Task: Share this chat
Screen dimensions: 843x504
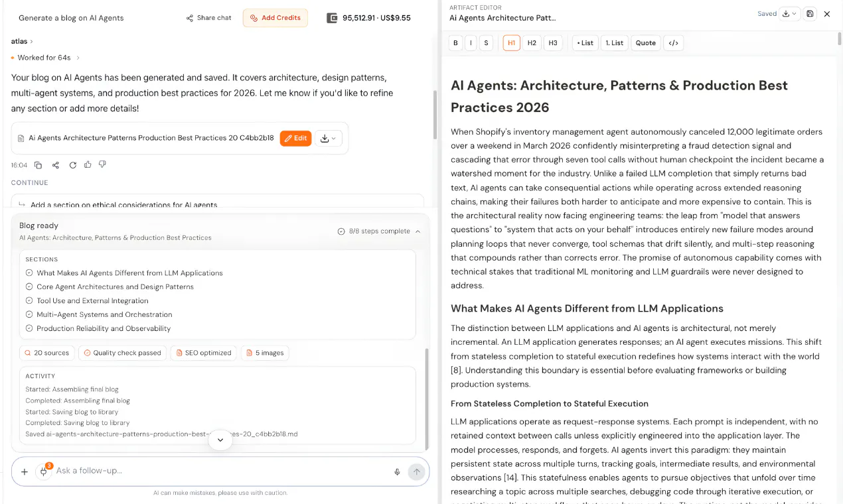Action: [209, 18]
